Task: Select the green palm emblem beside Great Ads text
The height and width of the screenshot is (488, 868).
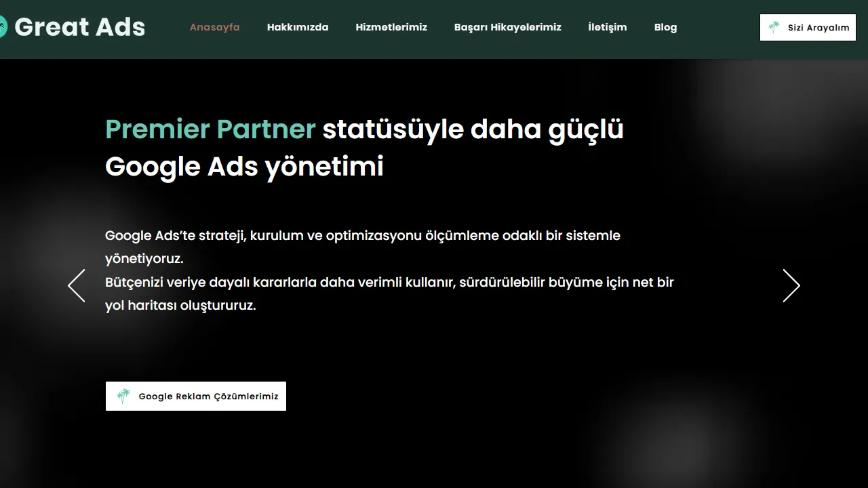Action: [x=3, y=27]
